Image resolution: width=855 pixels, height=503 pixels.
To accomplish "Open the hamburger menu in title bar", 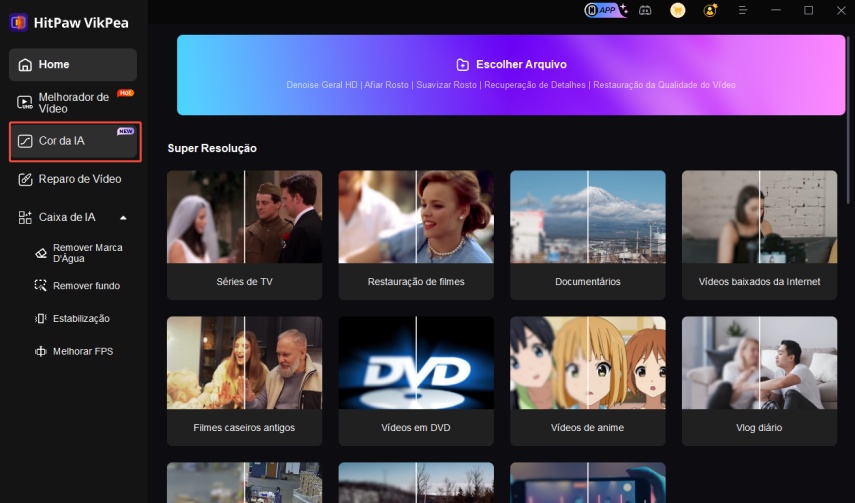I will point(743,10).
